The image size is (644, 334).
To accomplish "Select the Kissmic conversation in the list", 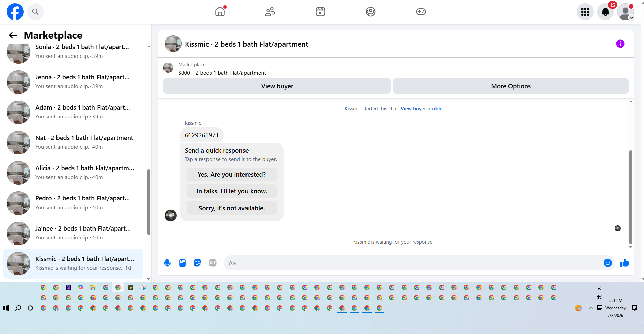I will (73, 263).
